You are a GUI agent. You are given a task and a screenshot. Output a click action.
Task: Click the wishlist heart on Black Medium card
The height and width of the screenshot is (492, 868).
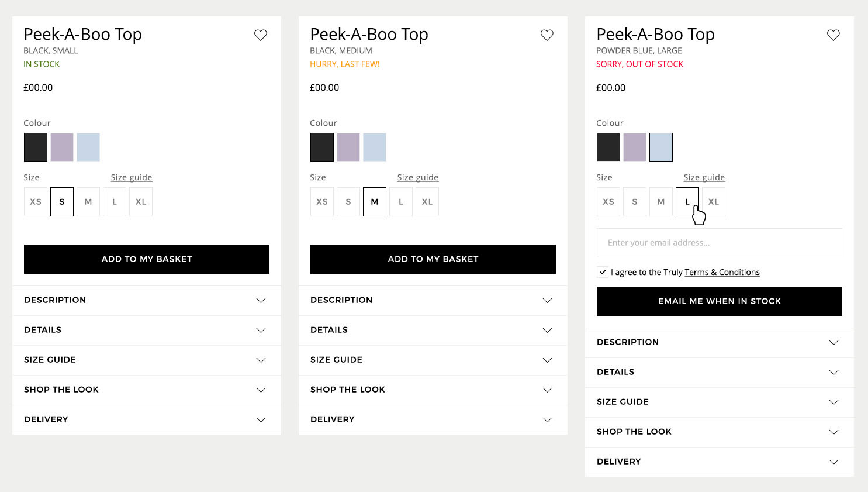point(547,35)
